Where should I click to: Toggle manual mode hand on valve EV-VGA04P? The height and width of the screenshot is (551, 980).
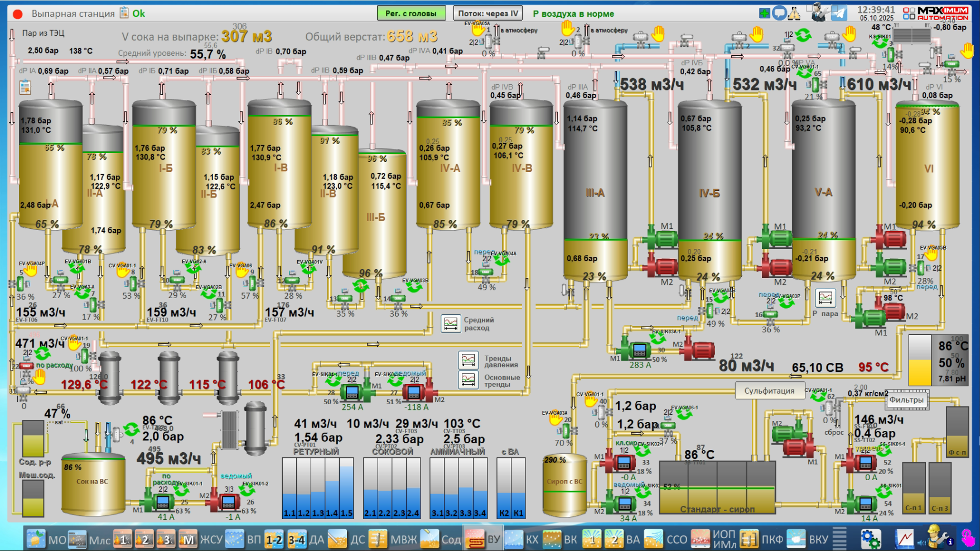(x=31, y=271)
